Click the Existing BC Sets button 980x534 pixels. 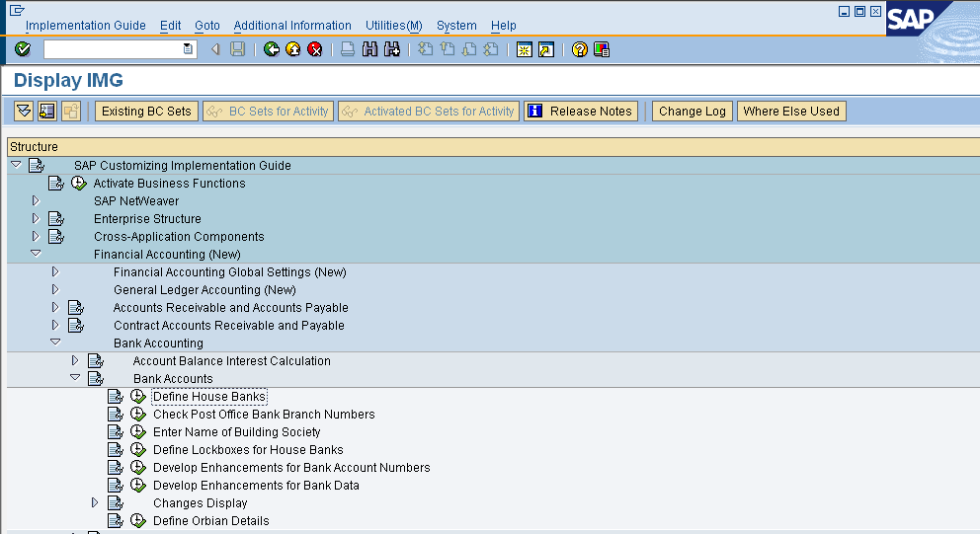pyautogui.click(x=146, y=112)
